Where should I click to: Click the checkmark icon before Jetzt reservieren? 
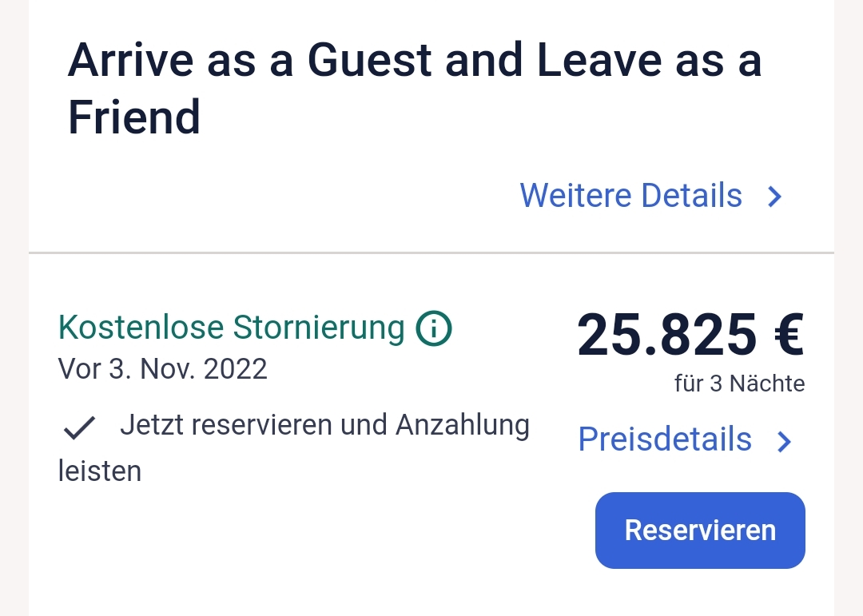pyautogui.click(x=80, y=429)
